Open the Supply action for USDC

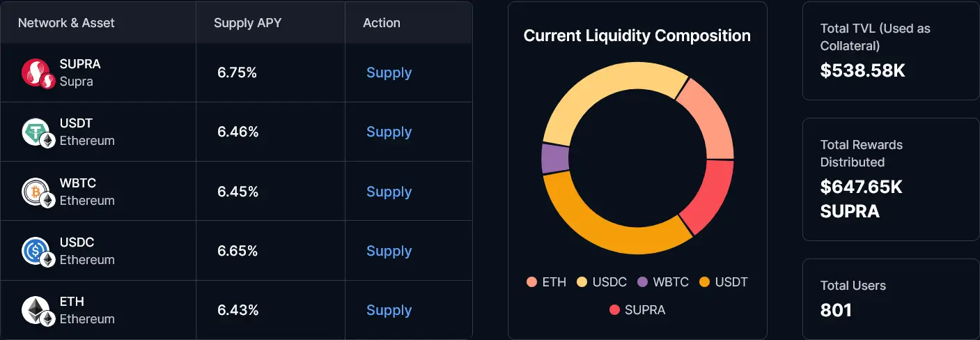[389, 251]
